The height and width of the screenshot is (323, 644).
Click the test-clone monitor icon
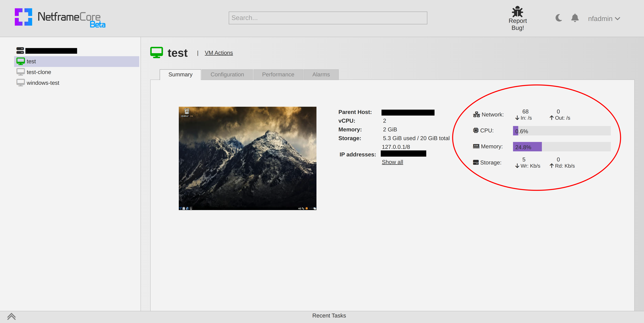tap(20, 72)
